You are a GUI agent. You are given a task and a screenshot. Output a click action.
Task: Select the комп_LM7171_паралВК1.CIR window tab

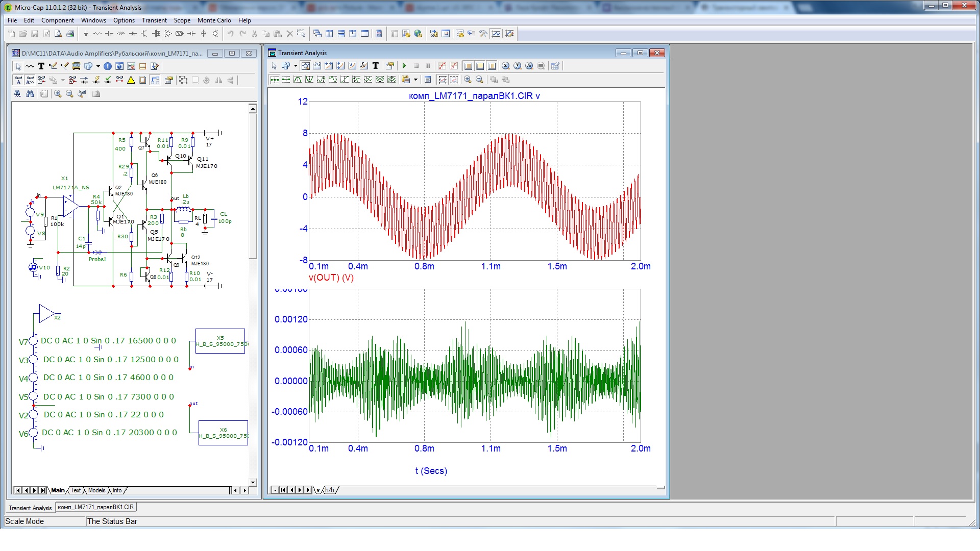click(x=95, y=507)
